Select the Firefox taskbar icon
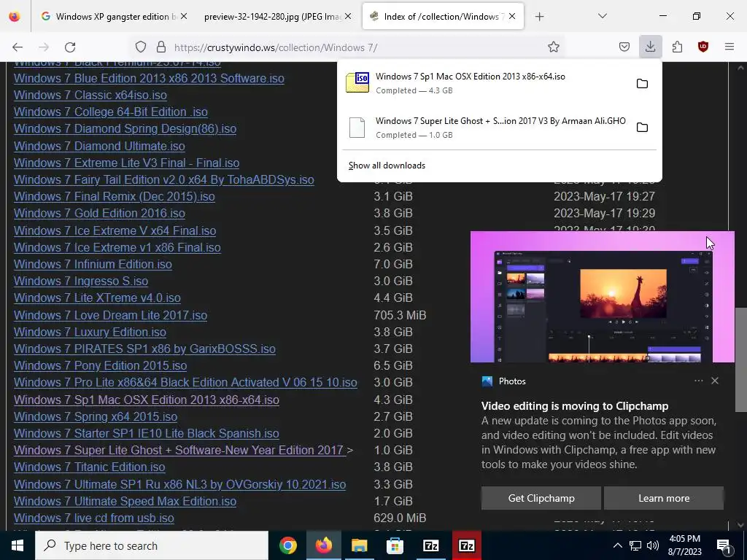747x560 pixels. [323, 545]
